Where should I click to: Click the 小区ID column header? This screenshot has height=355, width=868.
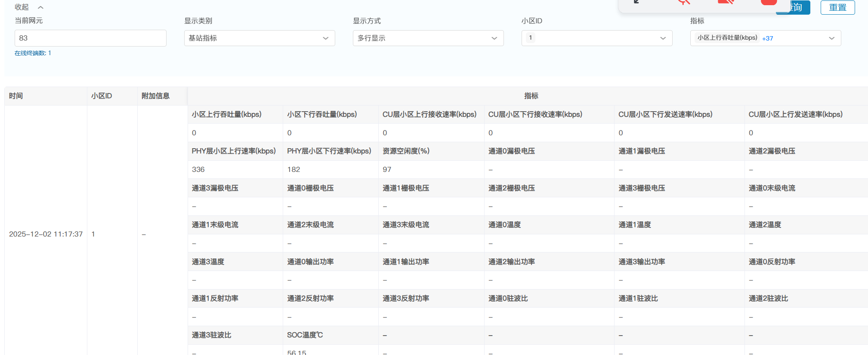click(x=102, y=96)
